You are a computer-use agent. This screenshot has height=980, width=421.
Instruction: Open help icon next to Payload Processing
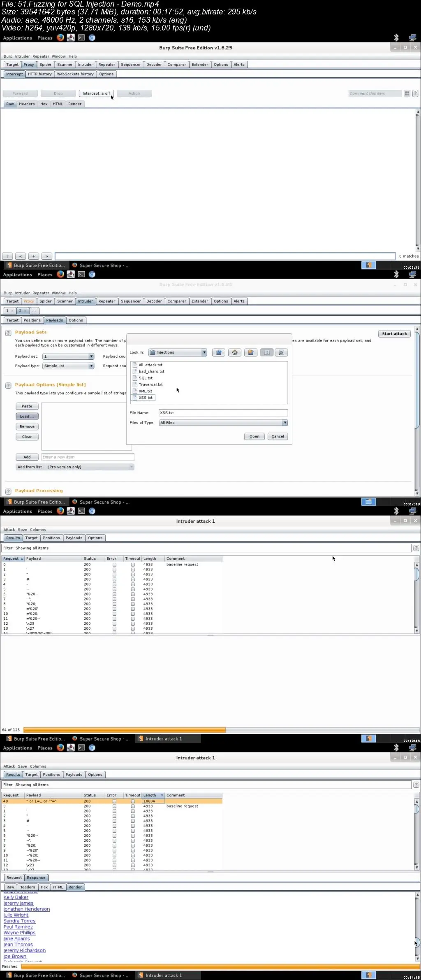click(8, 491)
